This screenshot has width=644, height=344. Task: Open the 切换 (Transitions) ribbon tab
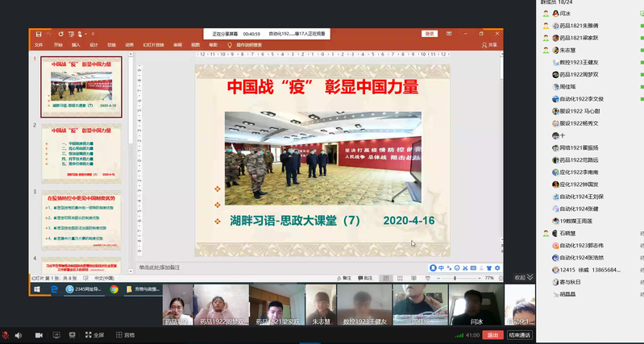point(112,45)
